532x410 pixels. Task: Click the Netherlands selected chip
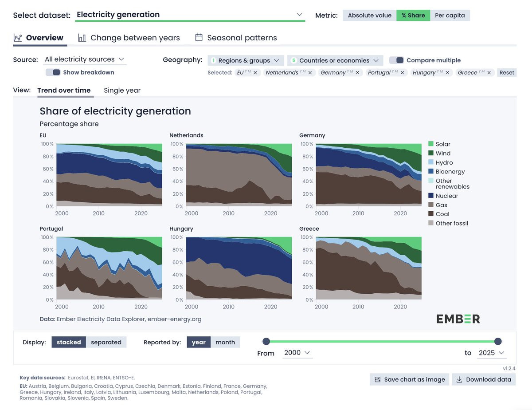click(289, 73)
